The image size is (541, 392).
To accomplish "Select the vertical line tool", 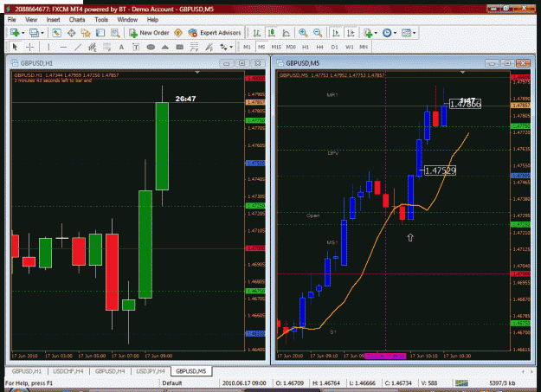I will point(48,47).
